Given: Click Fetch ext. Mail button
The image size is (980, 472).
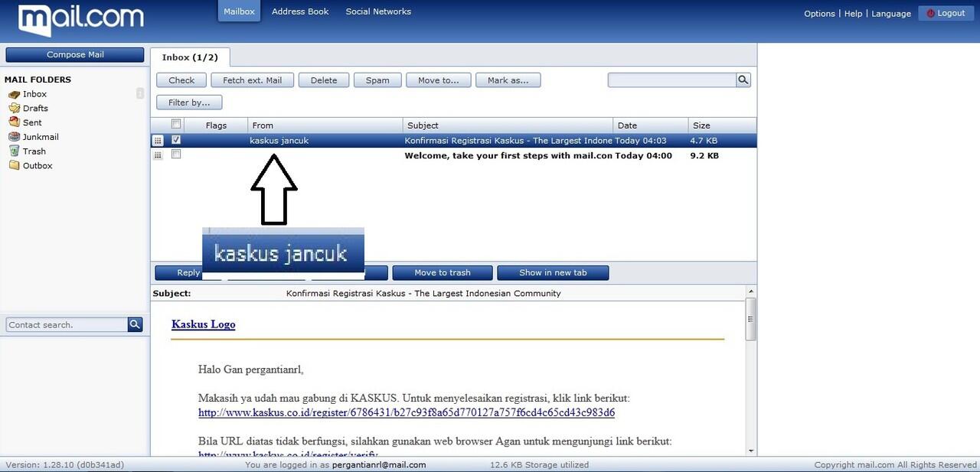Looking at the screenshot, I should coord(253,80).
